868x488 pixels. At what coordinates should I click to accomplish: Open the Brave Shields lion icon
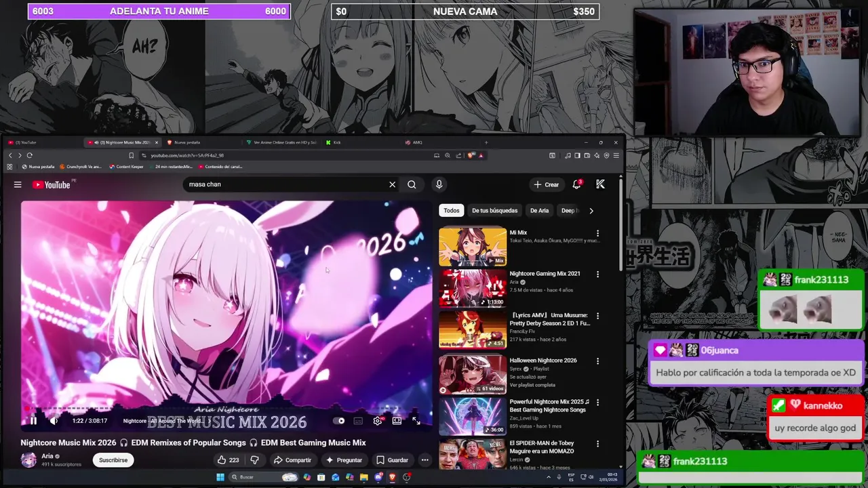pyautogui.click(x=471, y=155)
